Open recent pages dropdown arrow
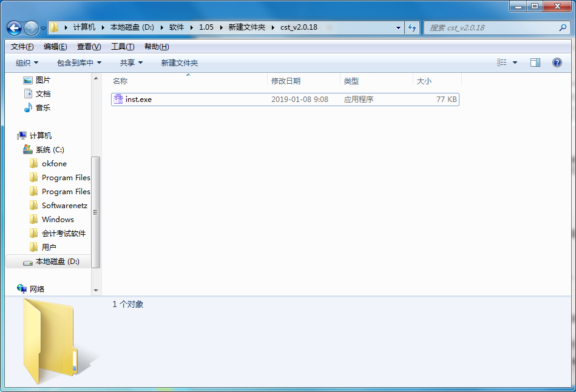Viewport: 576px width, 392px height. pyautogui.click(x=43, y=29)
